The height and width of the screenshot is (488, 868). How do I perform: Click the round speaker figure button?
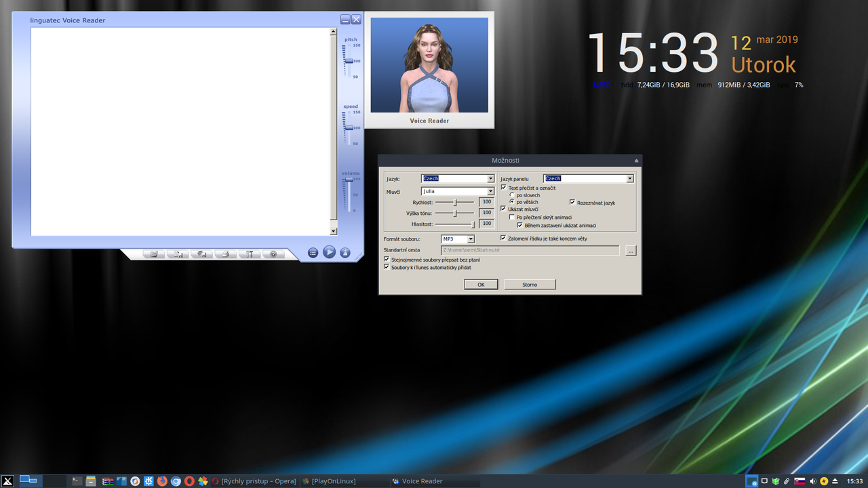tap(344, 253)
